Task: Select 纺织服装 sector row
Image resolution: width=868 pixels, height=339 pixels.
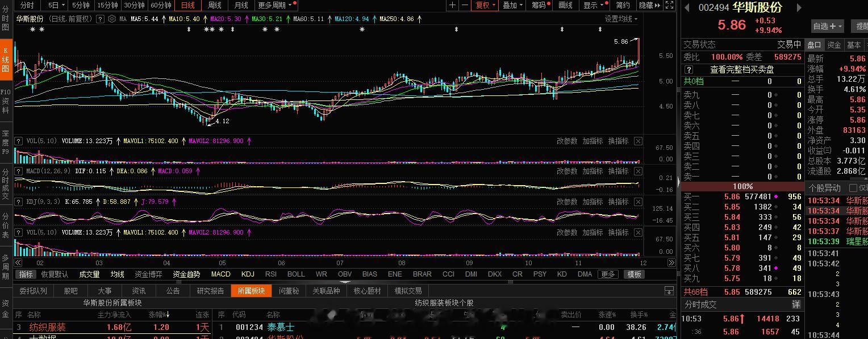Action: (112, 327)
